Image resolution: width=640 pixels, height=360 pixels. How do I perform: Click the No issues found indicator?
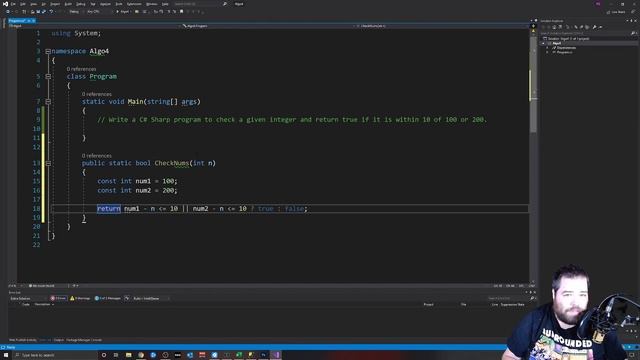[x=42, y=286]
